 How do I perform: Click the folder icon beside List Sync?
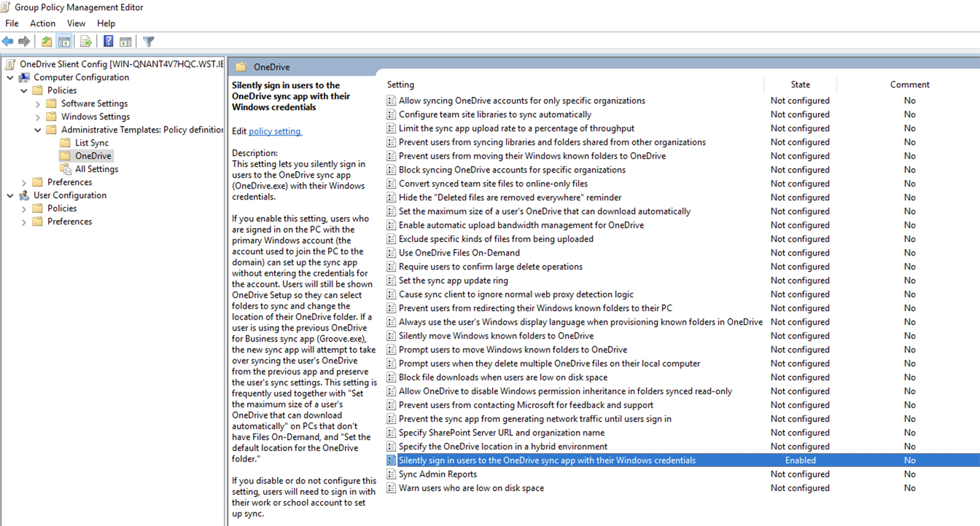tap(65, 143)
